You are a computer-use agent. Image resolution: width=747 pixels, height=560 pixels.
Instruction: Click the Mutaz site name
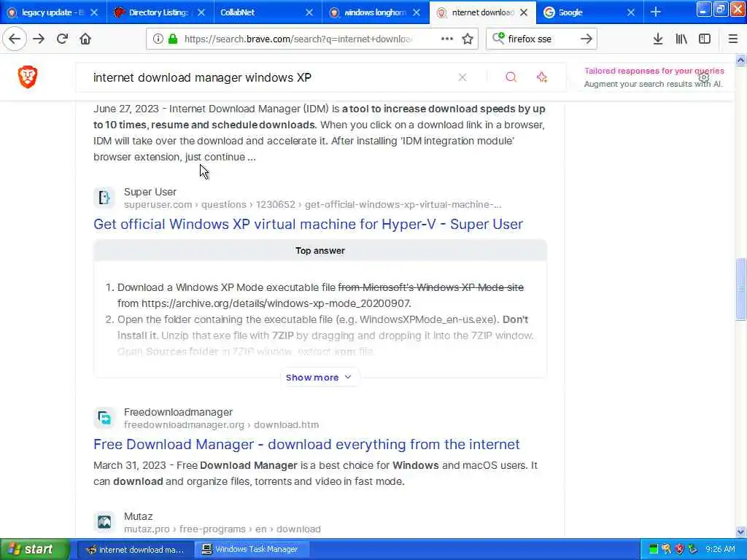pos(138,516)
